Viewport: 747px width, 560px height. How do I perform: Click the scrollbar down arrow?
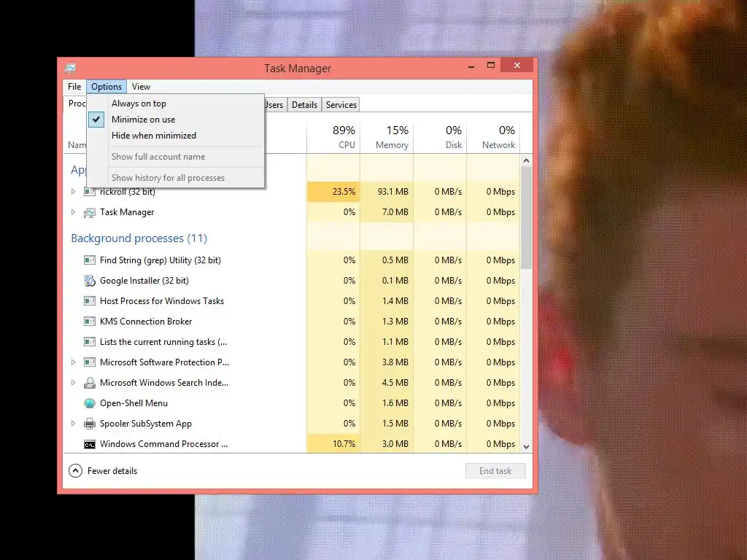coord(526,447)
